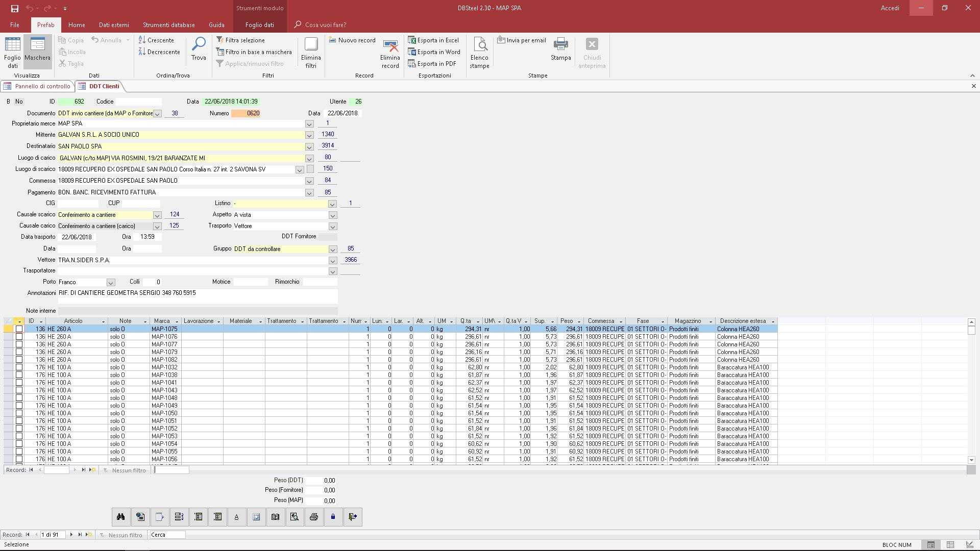Click the letter A text icon
Screen dimensions: 980x551
pos(237,517)
